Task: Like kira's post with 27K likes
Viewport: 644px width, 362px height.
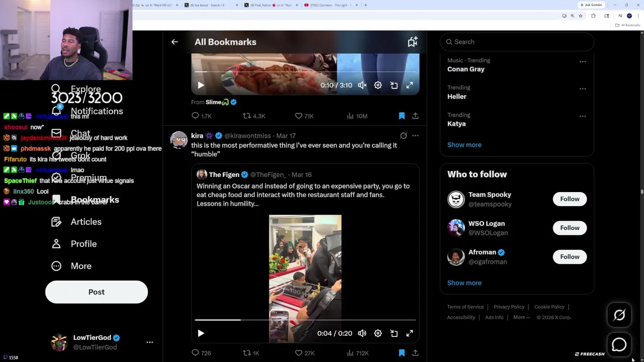Action: tap(304, 353)
